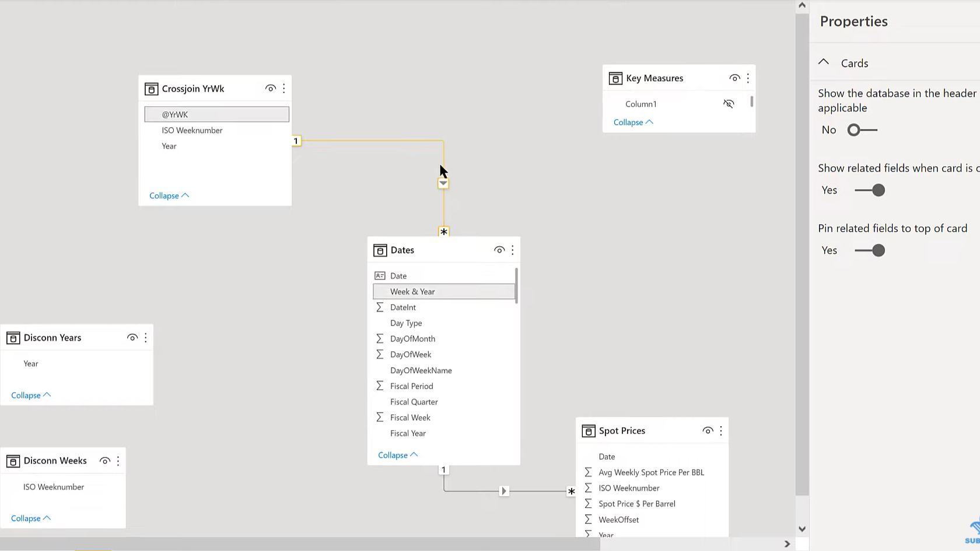980x551 pixels.
Task: Click the sigma icon beside DayOfWeek
Action: click(x=380, y=354)
